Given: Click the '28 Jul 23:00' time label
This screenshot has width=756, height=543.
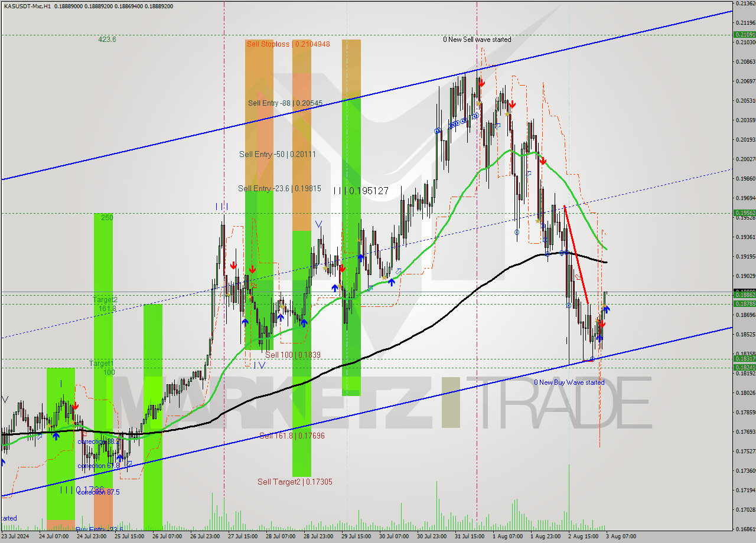Looking at the screenshot, I should (x=318, y=537).
